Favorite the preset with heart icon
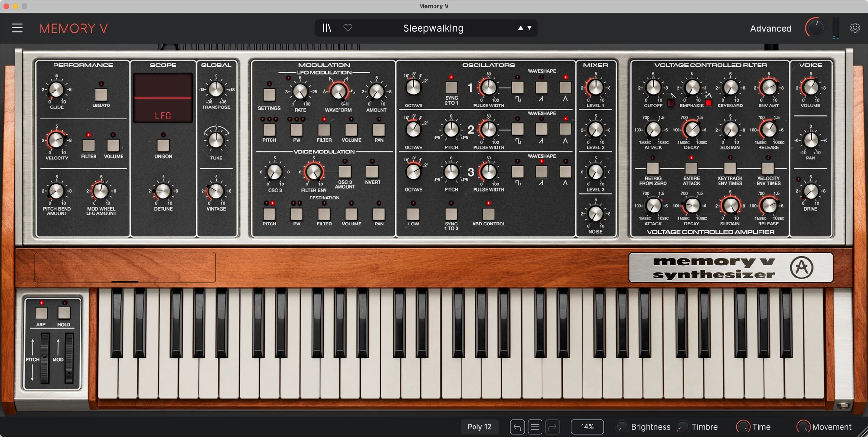Viewport: 868px width, 437px height. click(x=348, y=28)
